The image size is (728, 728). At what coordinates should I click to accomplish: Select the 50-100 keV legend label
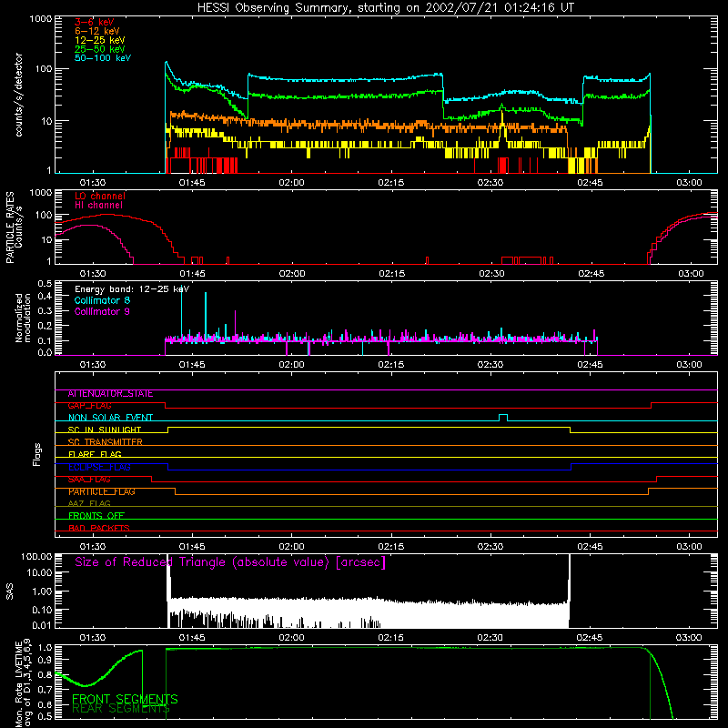tap(103, 57)
